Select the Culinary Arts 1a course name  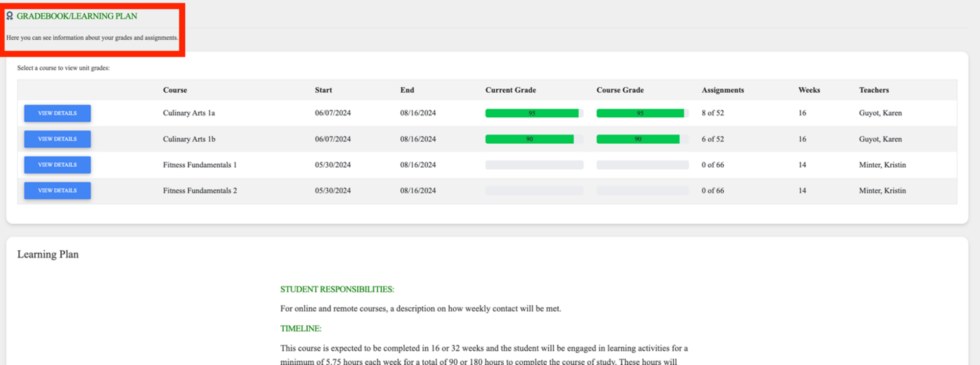pyautogui.click(x=189, y=113)
